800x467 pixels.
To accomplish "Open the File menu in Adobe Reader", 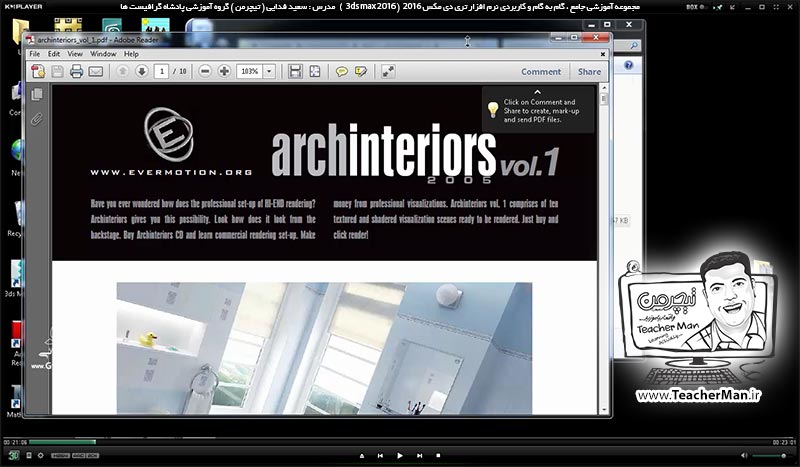I will point(35,54).
